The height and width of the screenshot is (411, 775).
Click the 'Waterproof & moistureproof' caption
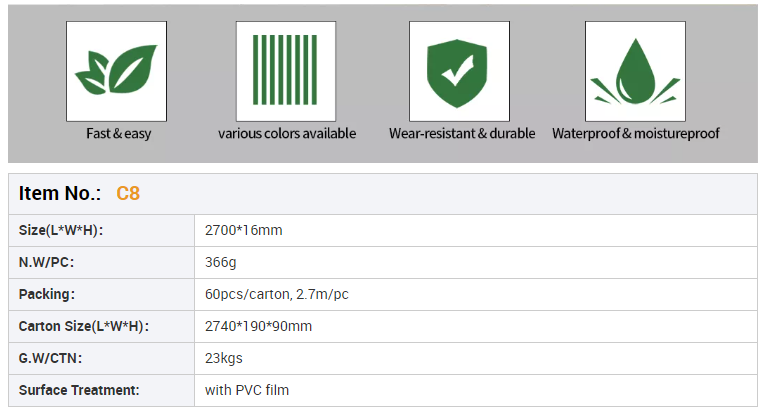pyautogui.click(x=636, y=133)
